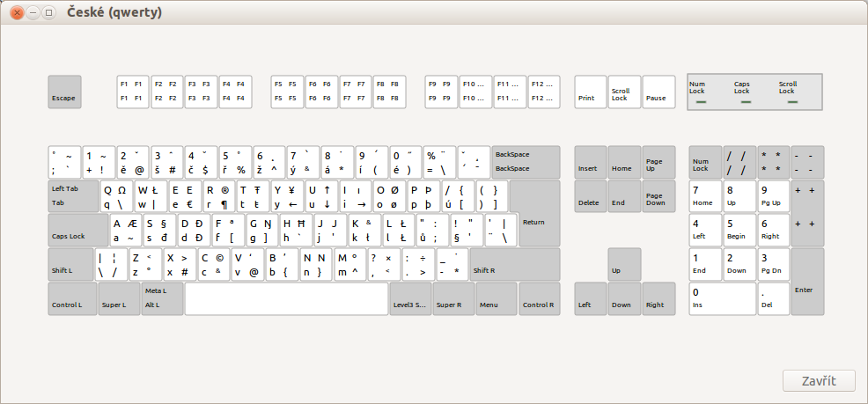Click the 2 ě @ key
Image resolution: width=868 pixels, height=404 pixels.
click(133, 162)
